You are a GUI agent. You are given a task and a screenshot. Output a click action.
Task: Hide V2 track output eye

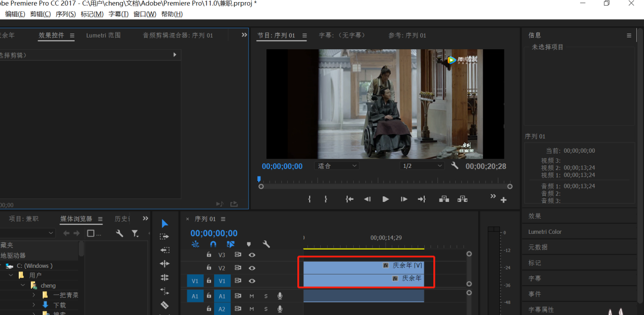coord(252,268)
